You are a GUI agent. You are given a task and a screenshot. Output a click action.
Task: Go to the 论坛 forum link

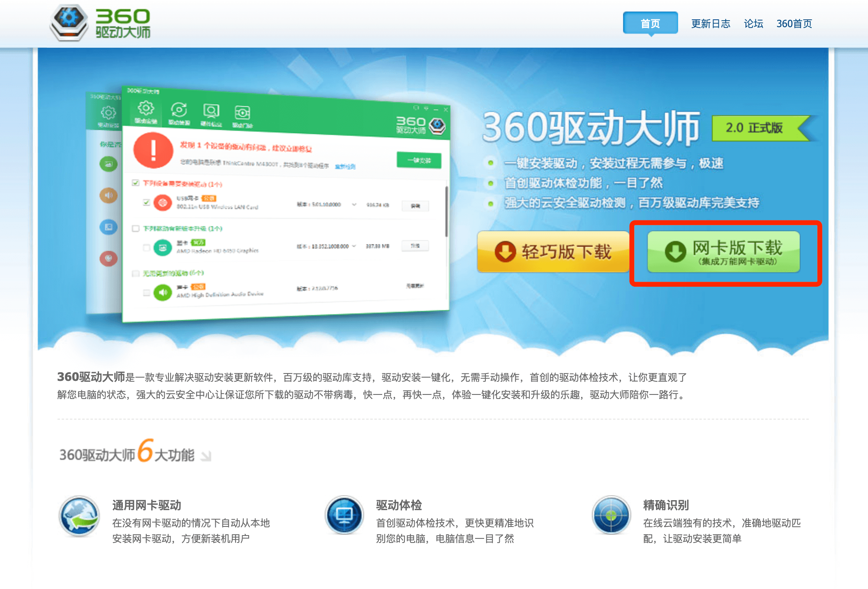point(753,24)
